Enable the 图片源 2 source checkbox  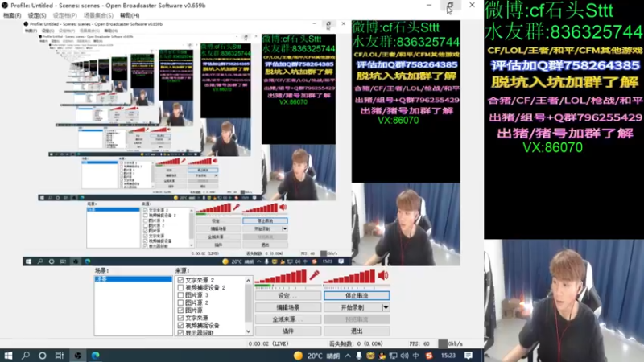pos(180,302)
